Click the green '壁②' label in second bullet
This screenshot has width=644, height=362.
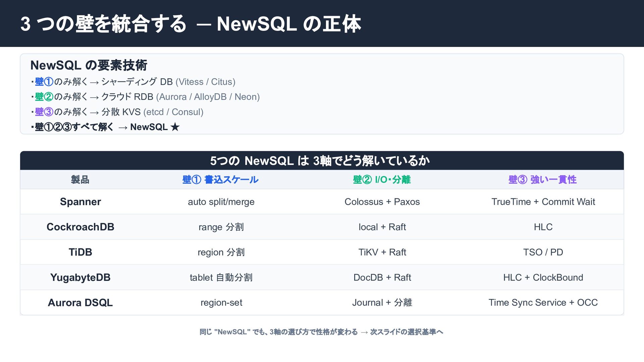pyautogui.click(x=44, y=97)
